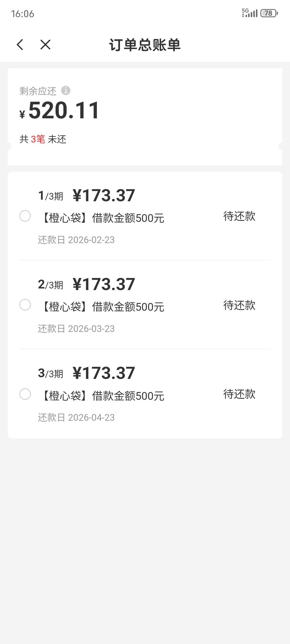The image size is (290, 644).
Task: Tap the 订单总账单 page title
Action: pyautogui.click(x=145, y=45)
